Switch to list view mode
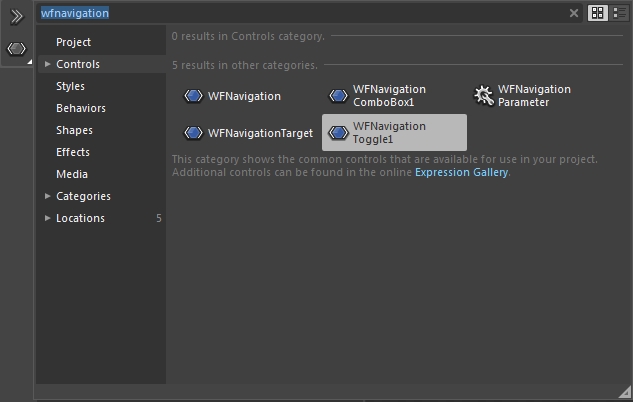 pyautogui.click(x=619, y=13)
